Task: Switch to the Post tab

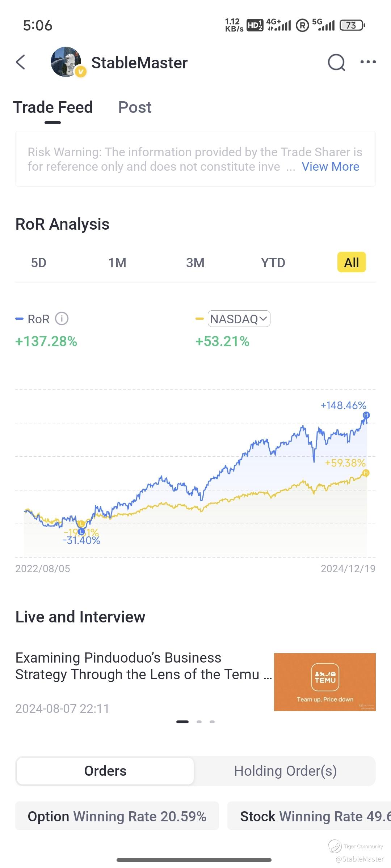Action: click(x=135, y=107)
